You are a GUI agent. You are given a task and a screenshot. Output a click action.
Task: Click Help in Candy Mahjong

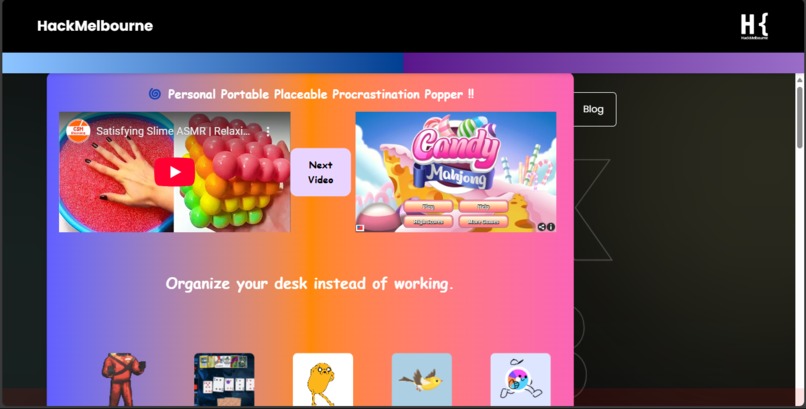coord(483,207)
